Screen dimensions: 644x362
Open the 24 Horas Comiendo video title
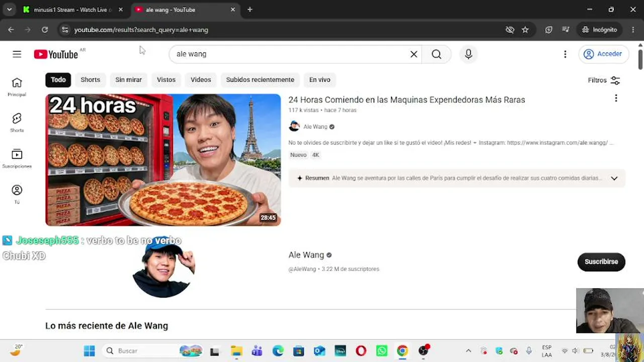pos(407,100)
